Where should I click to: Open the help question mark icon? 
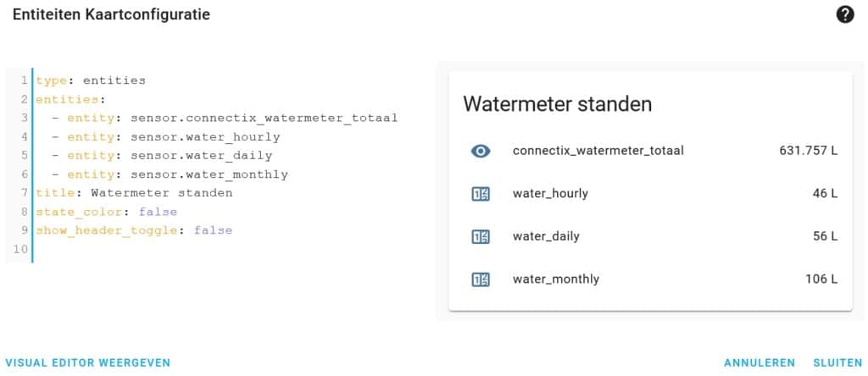(845, 15)
